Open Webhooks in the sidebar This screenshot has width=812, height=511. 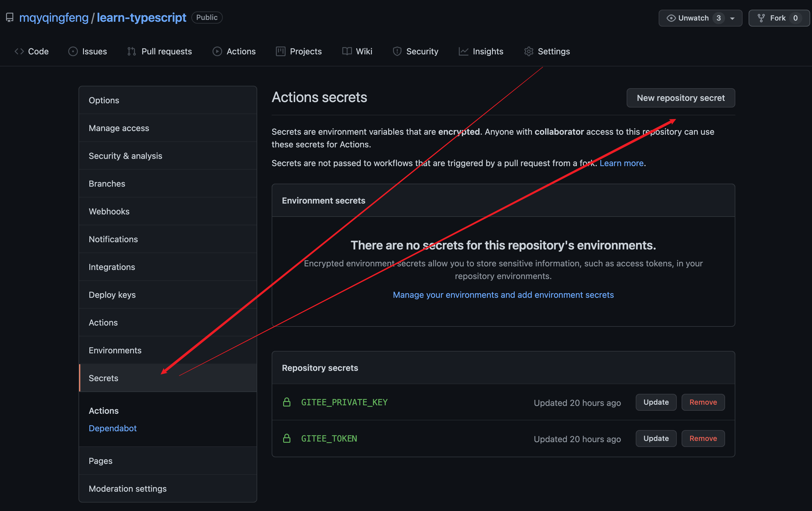tap(109, 211)
